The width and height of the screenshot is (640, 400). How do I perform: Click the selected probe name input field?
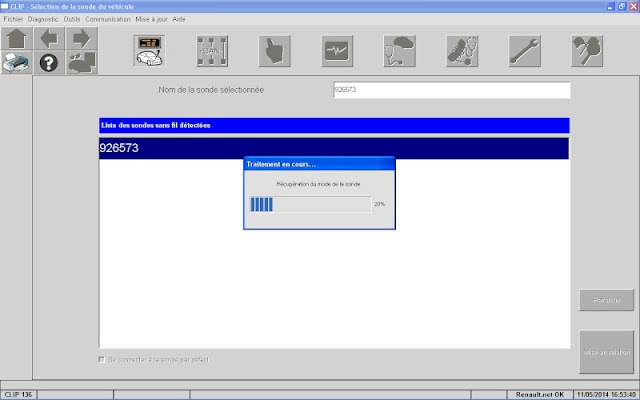(x=452, y=90)
